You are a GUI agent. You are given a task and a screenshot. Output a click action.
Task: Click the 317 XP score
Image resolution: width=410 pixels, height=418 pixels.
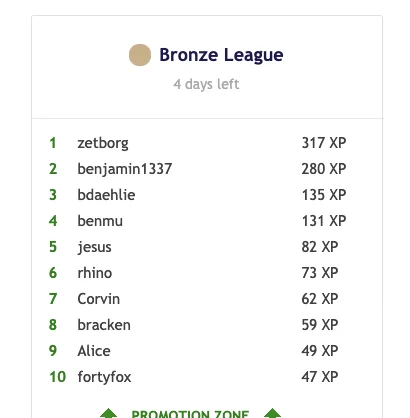(x=324, y=143)
